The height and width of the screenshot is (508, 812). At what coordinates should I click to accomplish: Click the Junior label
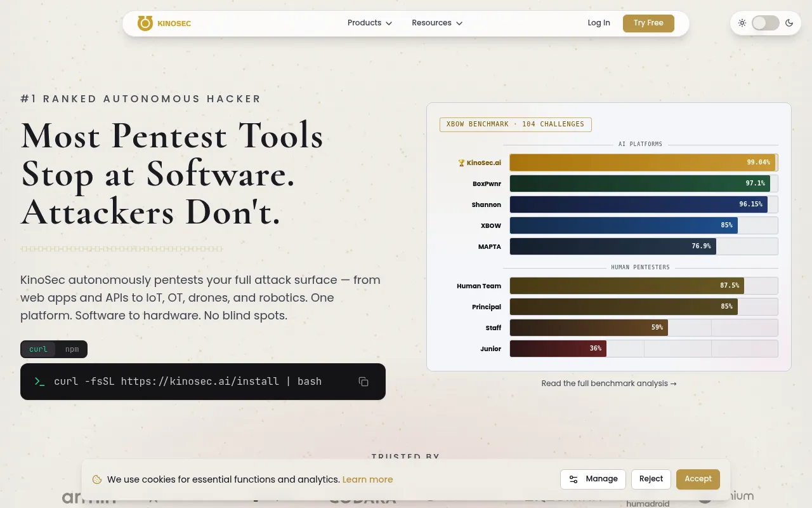[491, 349]
